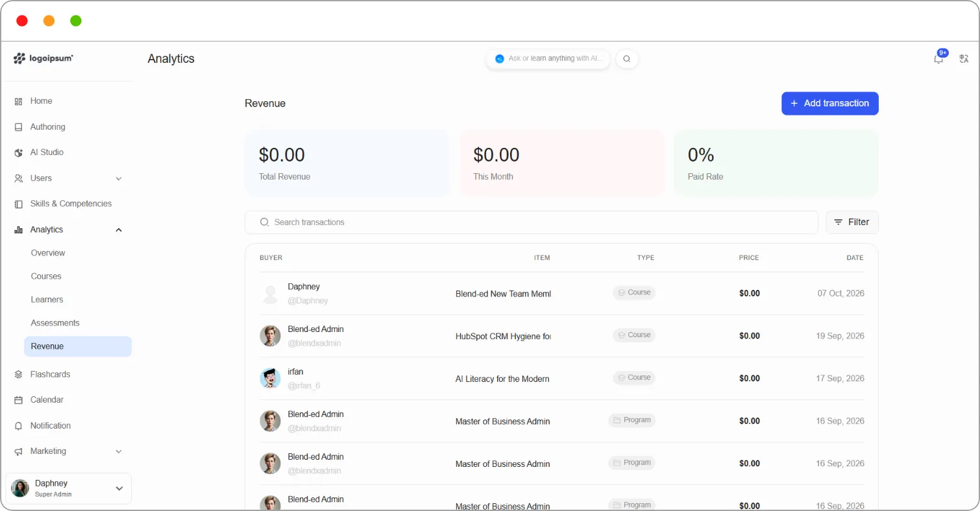980x511 pixels.
Task: Click the Total Revenue card
Action: pos(347,163)
